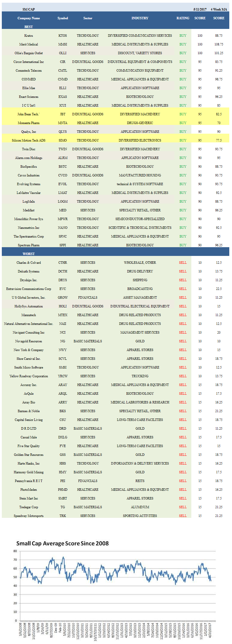The width and height of the screenshot is (232, 644).
Task: Click the BioSpecifics company cell
Action: tap(29, 166)
